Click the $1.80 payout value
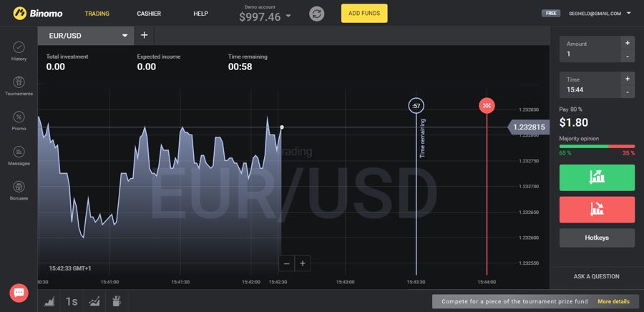Image resolution: width=644 pixels, height=312 pixels. point(574,122)
